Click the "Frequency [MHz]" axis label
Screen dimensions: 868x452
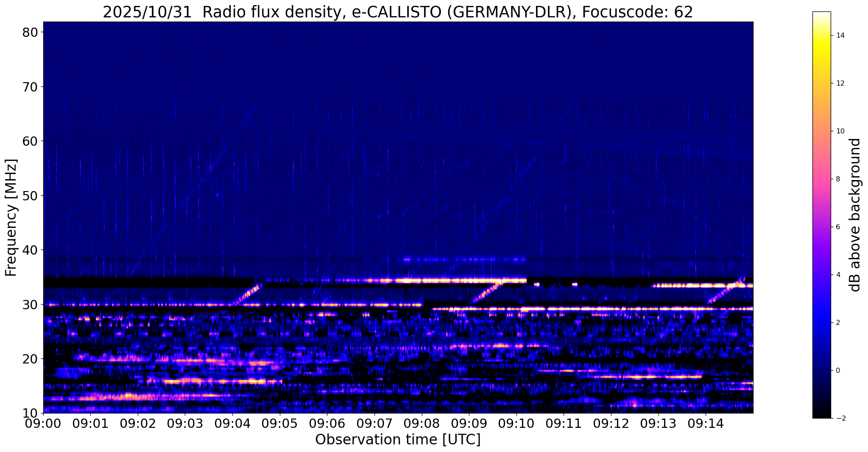click(x=11, y=217)
